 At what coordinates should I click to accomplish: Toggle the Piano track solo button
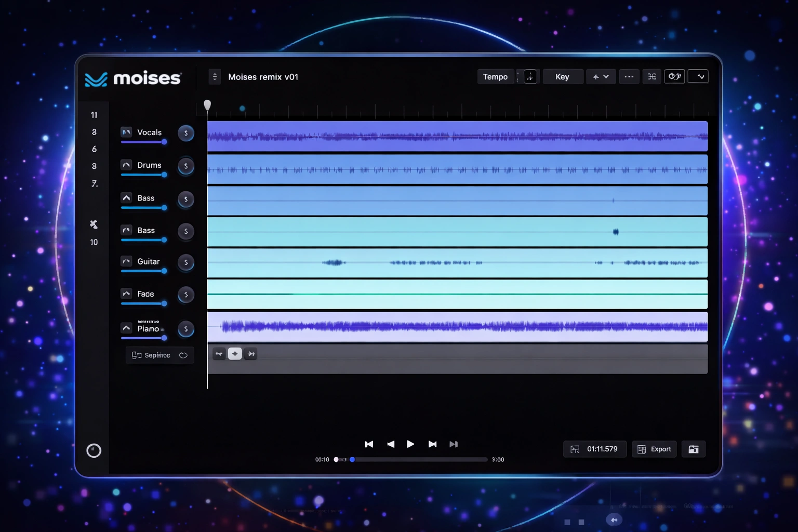pos(186,329)
